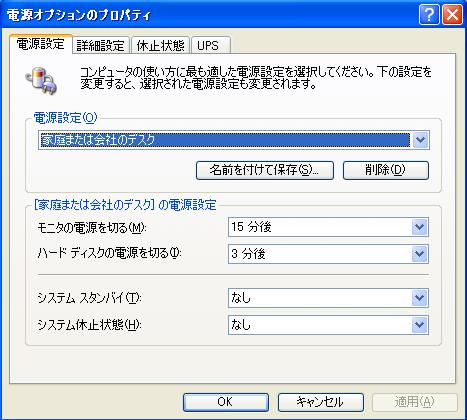
Task: Open the システム スタンバイ dropdown arrow
Action: coord(419,298)
